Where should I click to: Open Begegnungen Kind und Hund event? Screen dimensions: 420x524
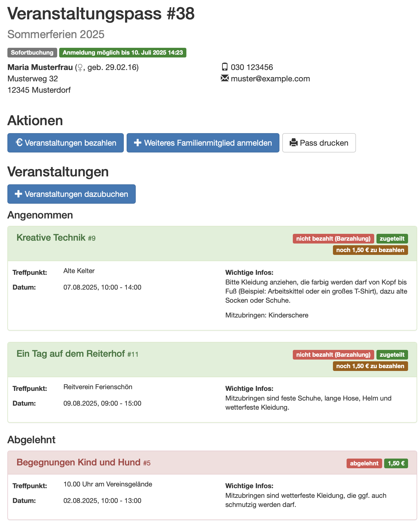tap(79, 462)
